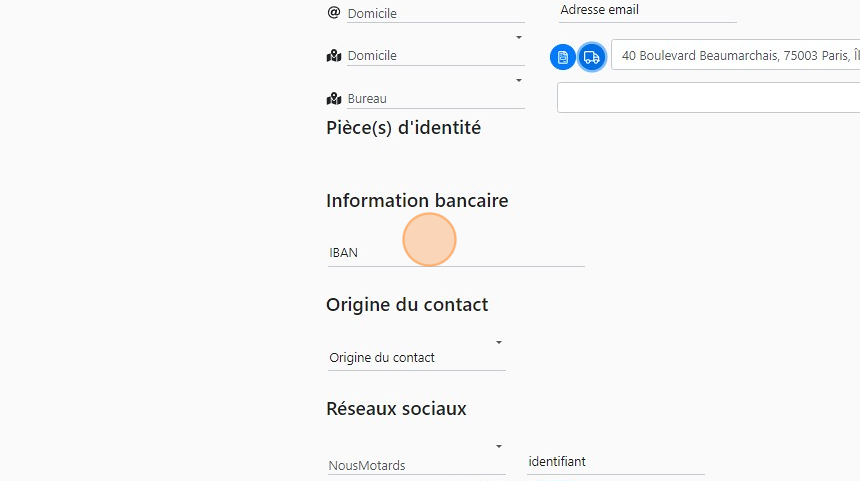
Task: Click the Information bancaire section heading
Action: (417, 201)
